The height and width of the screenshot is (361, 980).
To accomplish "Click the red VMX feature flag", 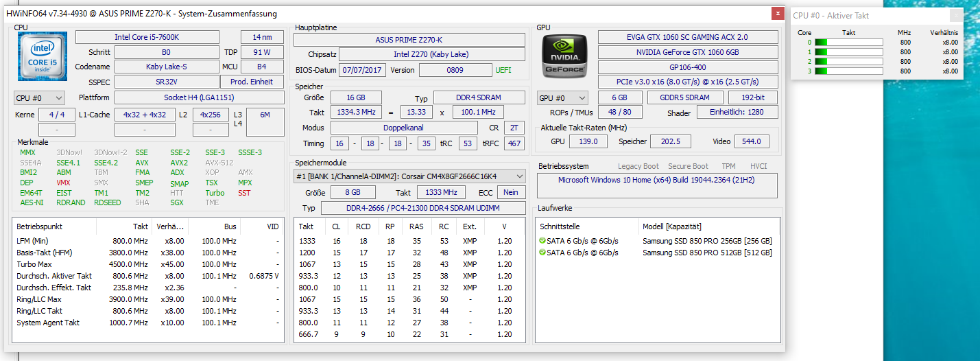I will (x=64, y=183).
